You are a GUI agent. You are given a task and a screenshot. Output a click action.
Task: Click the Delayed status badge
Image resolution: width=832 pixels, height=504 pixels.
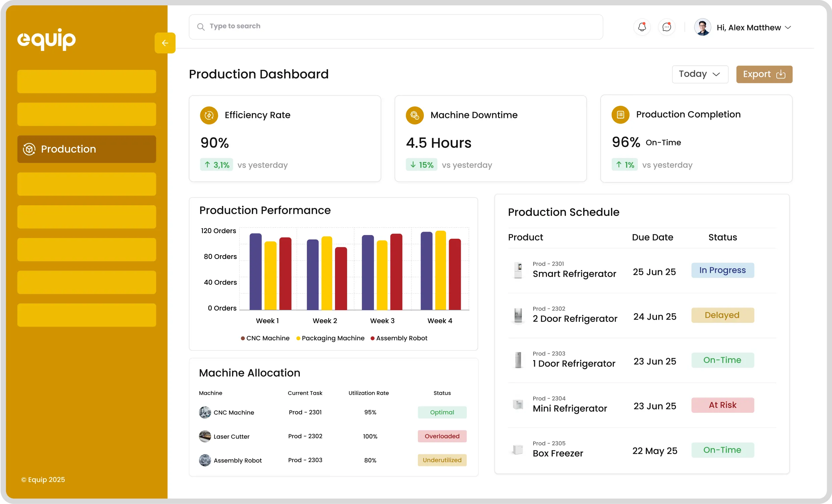pyautogui.click(x=722, y=315)
